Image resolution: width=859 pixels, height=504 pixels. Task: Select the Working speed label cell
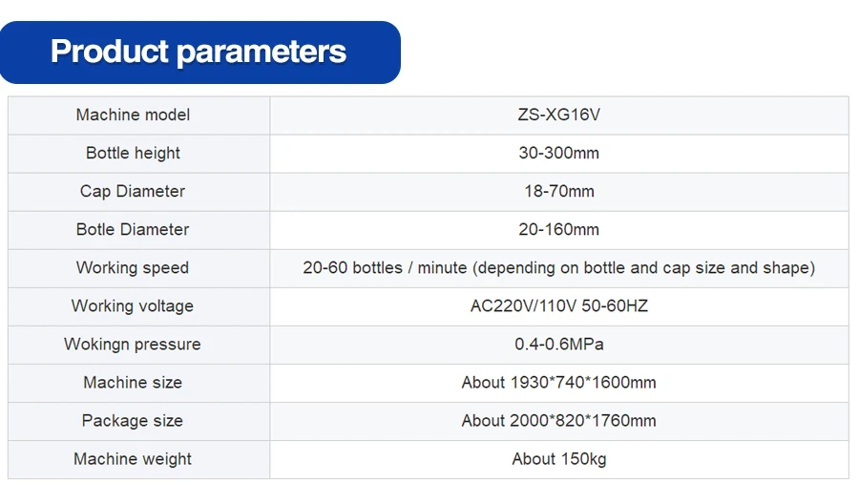point(138,268)
